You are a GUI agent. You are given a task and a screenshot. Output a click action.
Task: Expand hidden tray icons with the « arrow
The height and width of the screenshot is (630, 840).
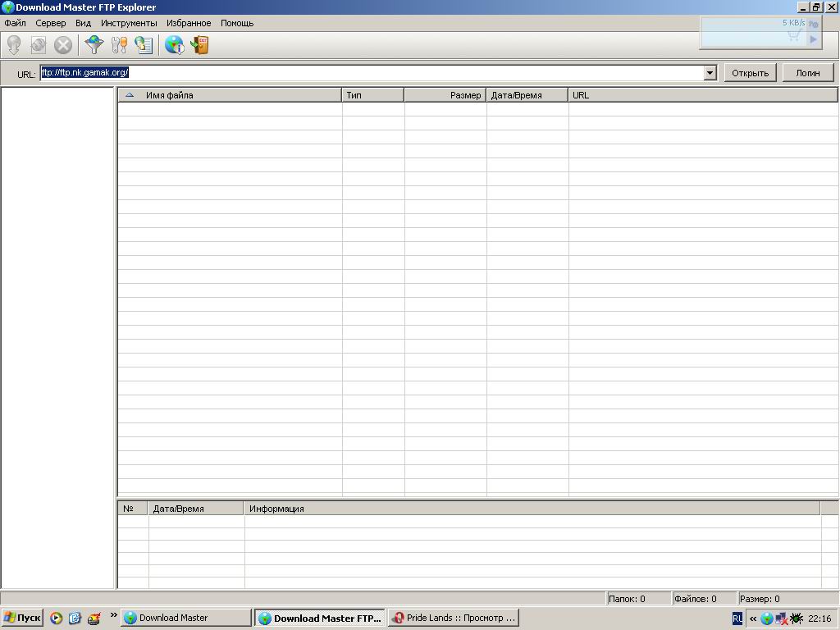point(753,619)
